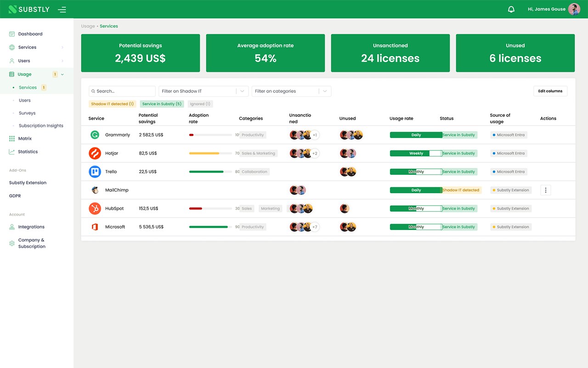Click the Integrations icon
588x368 pixels.
(x=12, y=227)
